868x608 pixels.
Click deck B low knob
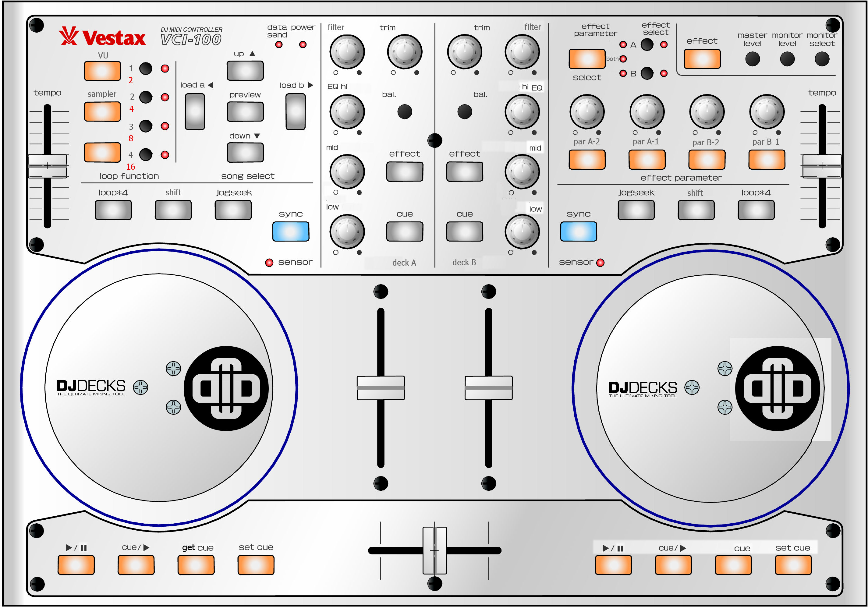522,232
